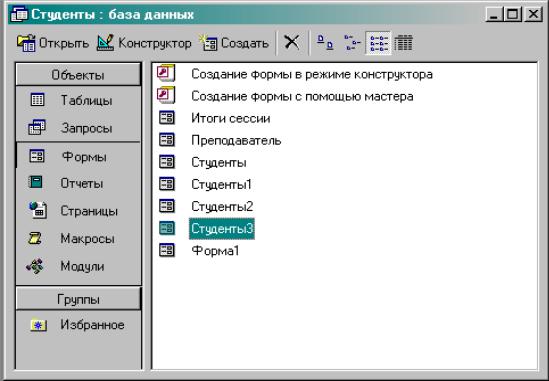Click the Модули icon in sidebar
This screenshot has height=381, width=549.
click(35, 266)
